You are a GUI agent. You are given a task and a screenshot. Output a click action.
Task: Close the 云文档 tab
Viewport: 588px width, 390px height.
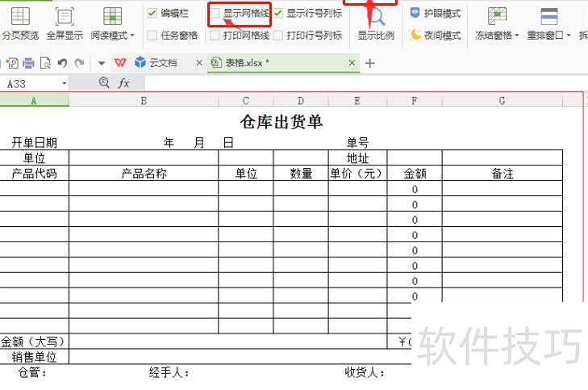[199, 63]
